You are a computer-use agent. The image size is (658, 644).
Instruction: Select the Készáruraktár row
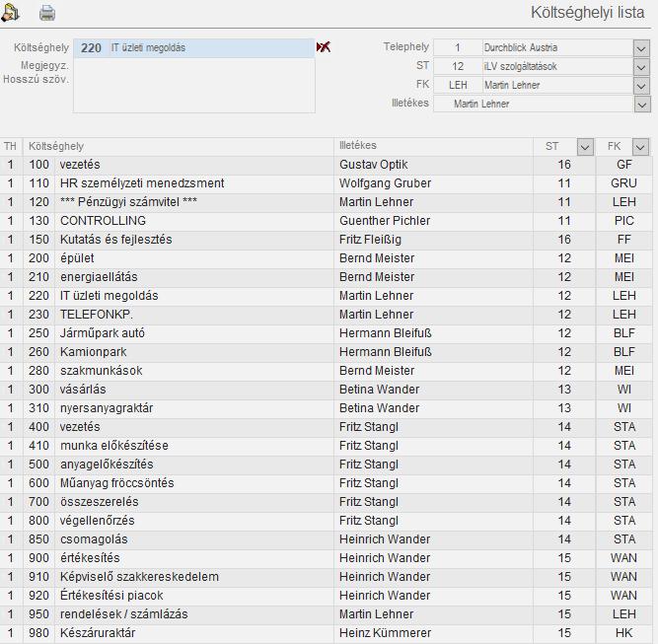pyautogui.click(x=326, y=633)
